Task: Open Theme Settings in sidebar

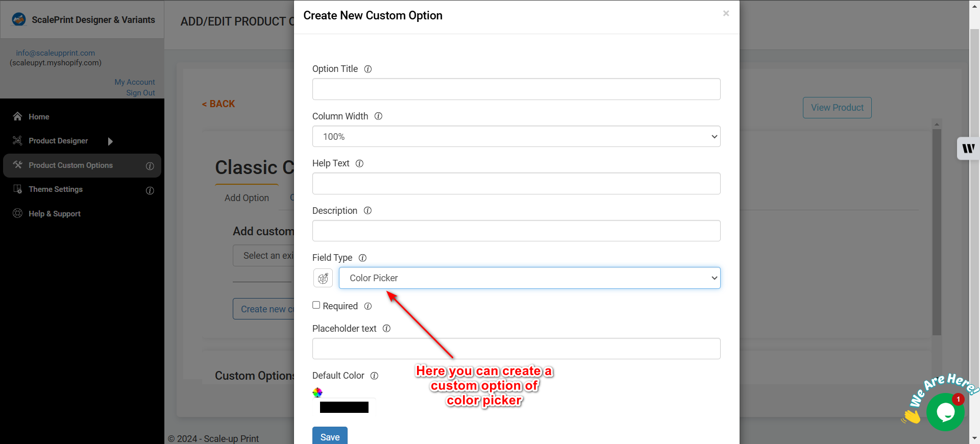Action: point(56,189)
